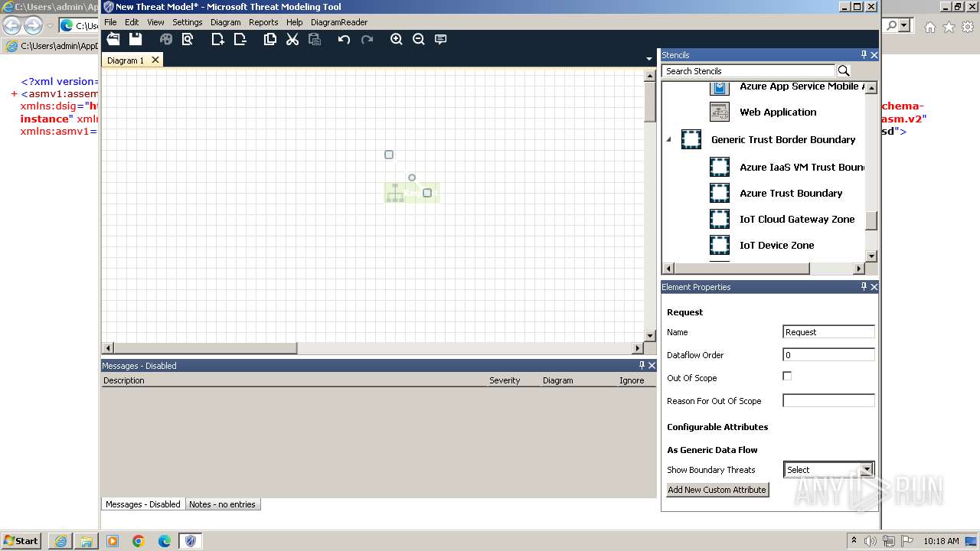
Task: Collapse the Generic Trust Border Boundary group
Action: click(669, 139)
